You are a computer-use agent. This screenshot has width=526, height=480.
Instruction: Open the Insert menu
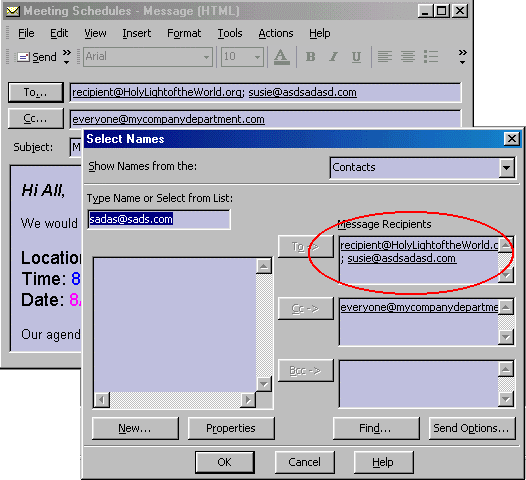click(137, 33)
